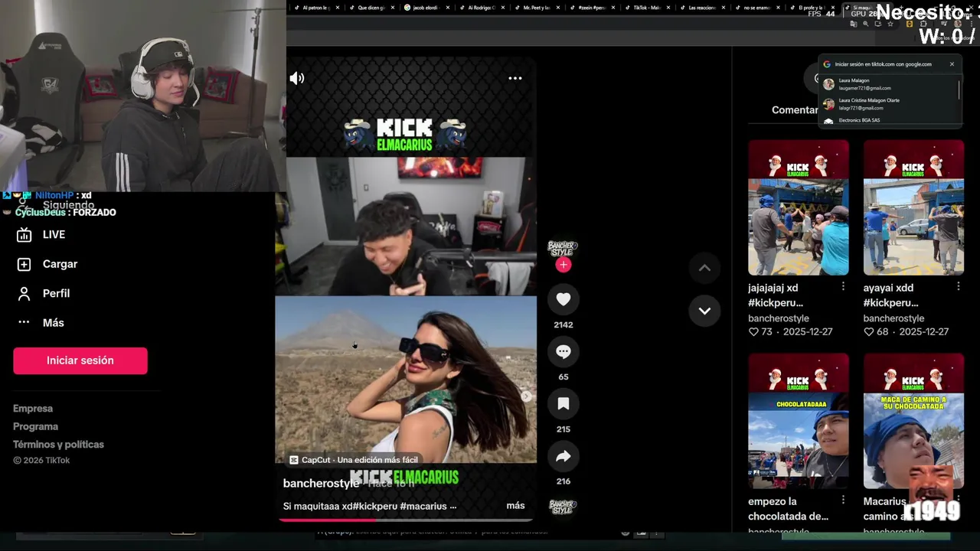Viewport: 980px width, 551px height.
Task: Mute the TikTok video sound
Action: point(297,78)
